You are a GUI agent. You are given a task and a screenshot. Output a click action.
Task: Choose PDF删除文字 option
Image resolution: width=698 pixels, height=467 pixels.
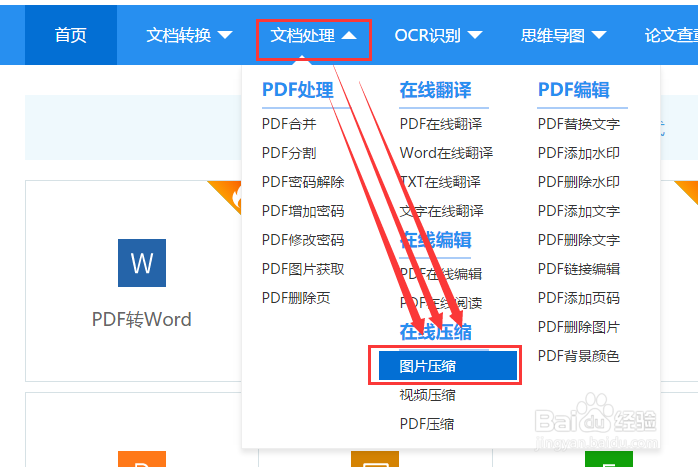(579, 240)
